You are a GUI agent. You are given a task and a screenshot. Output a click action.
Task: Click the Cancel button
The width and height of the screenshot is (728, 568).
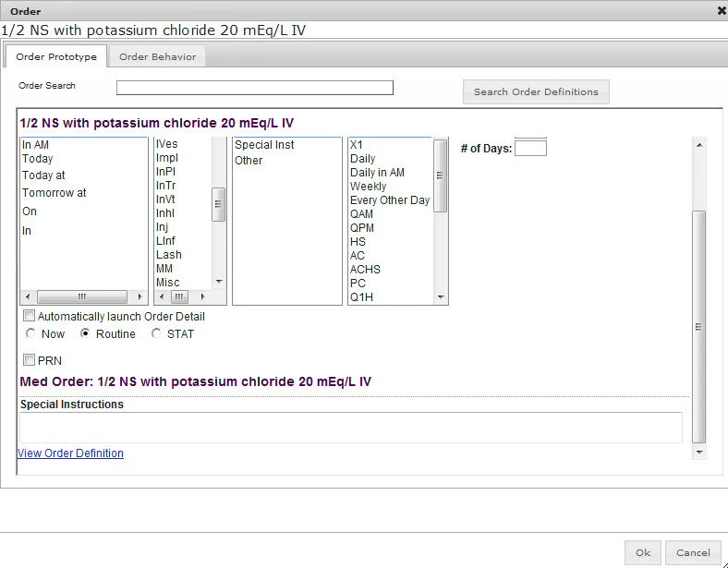(x=693, y=552)
